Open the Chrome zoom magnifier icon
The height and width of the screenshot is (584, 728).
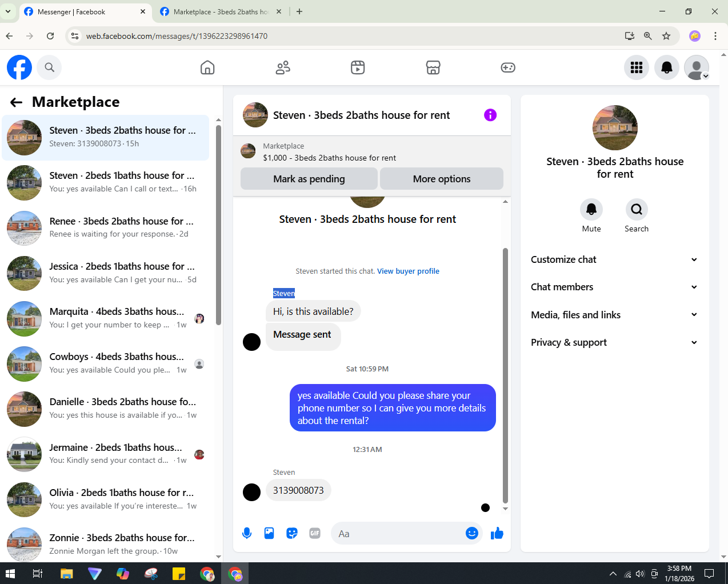648,36
